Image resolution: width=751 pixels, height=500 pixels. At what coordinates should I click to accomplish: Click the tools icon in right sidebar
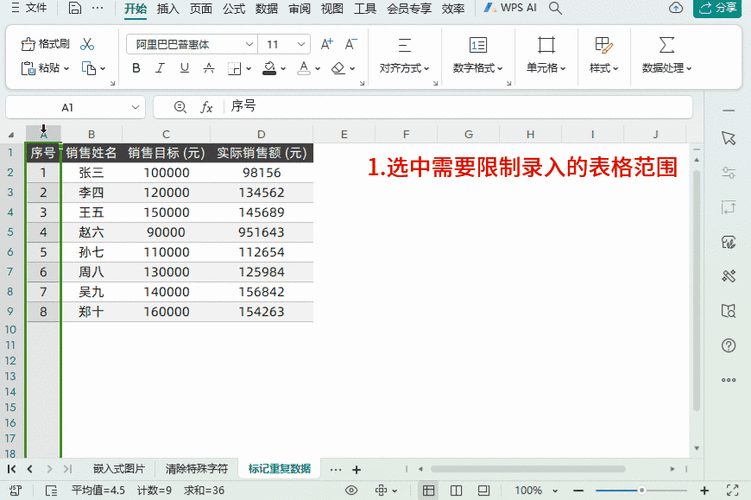tap(728, 276)
